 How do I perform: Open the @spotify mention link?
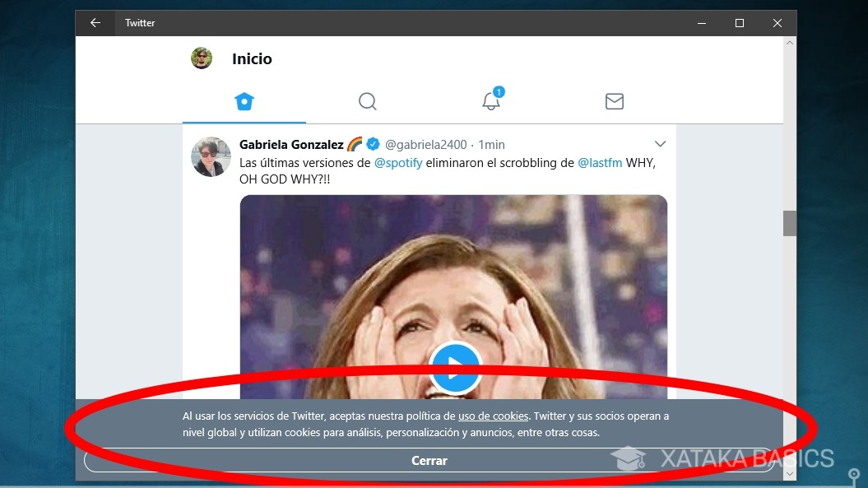[398, 163]
